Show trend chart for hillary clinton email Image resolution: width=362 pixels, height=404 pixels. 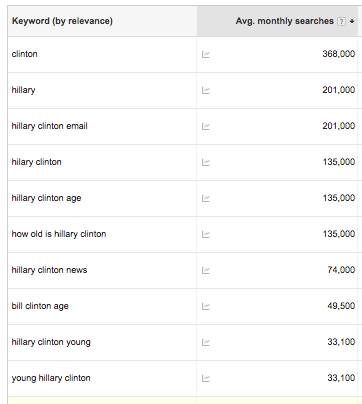click(206, 126)
